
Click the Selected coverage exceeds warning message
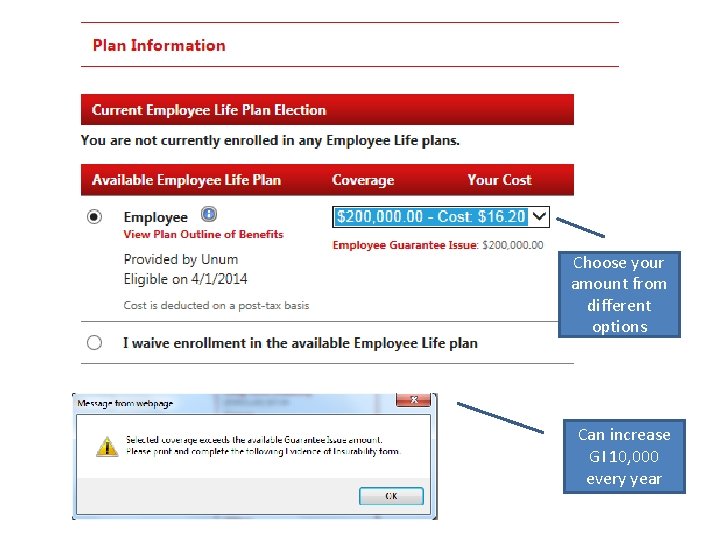[x=264, y=445]
